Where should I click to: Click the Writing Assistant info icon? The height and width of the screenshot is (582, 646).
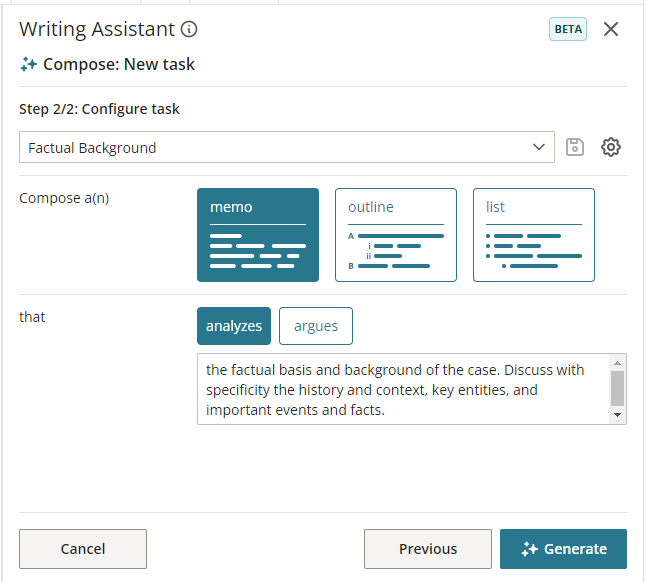pyautogui.click(x=189, y=29)
